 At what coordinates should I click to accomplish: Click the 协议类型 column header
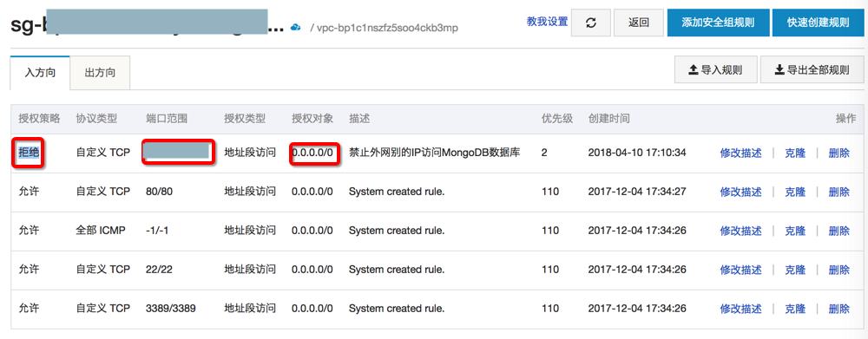pos(96,118)
